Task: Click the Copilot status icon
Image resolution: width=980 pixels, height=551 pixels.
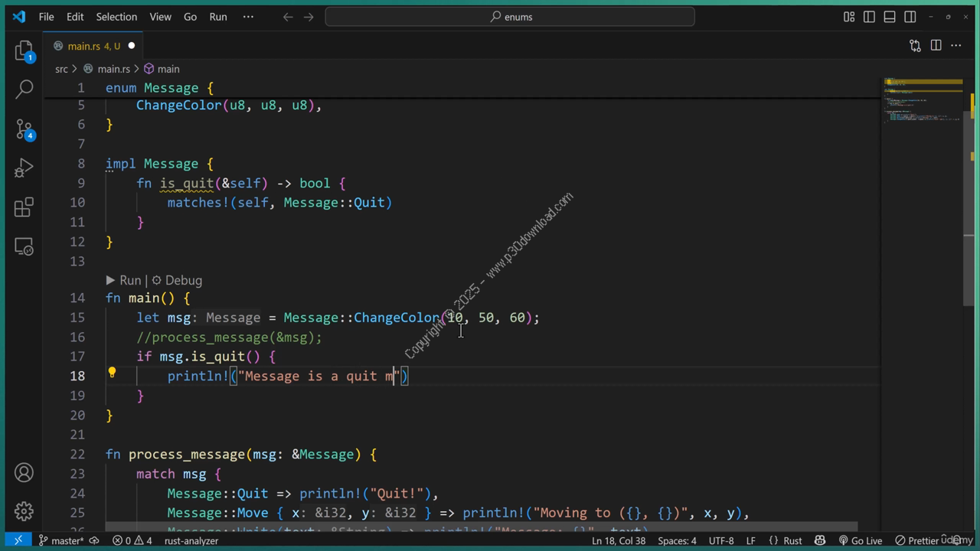Action: point(822,541)
